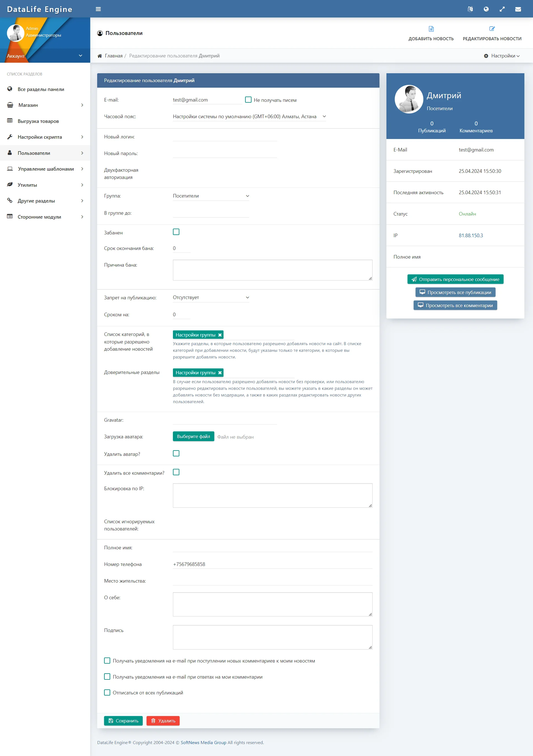Click into the Номер телефона input field
The image size is (533, 756).
272,564
